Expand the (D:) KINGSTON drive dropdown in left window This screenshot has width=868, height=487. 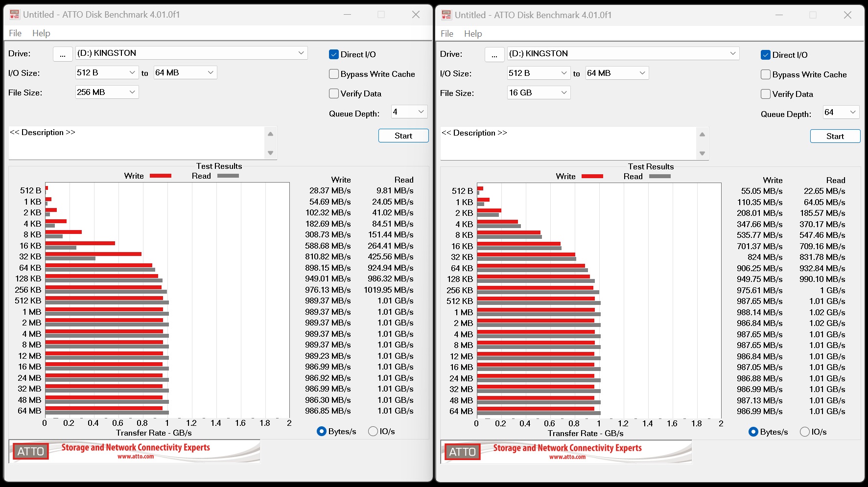click(x=191, y=53)
